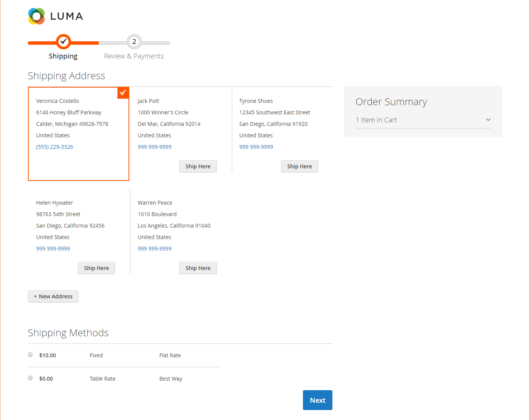Click the step 2 circle indicator
The width and height of the screenshot is (529, 420).
134,42
